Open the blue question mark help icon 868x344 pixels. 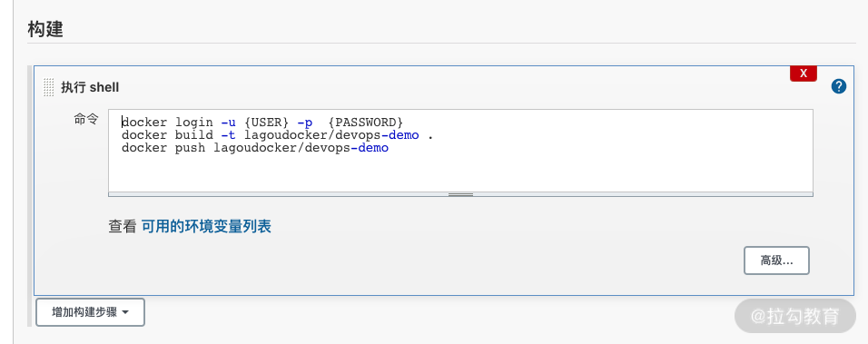coord(839,86)
